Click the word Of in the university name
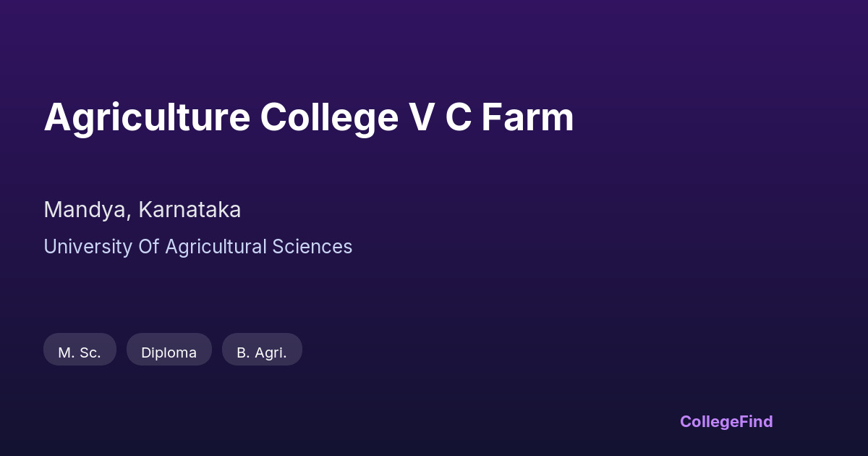 [148, 247]
